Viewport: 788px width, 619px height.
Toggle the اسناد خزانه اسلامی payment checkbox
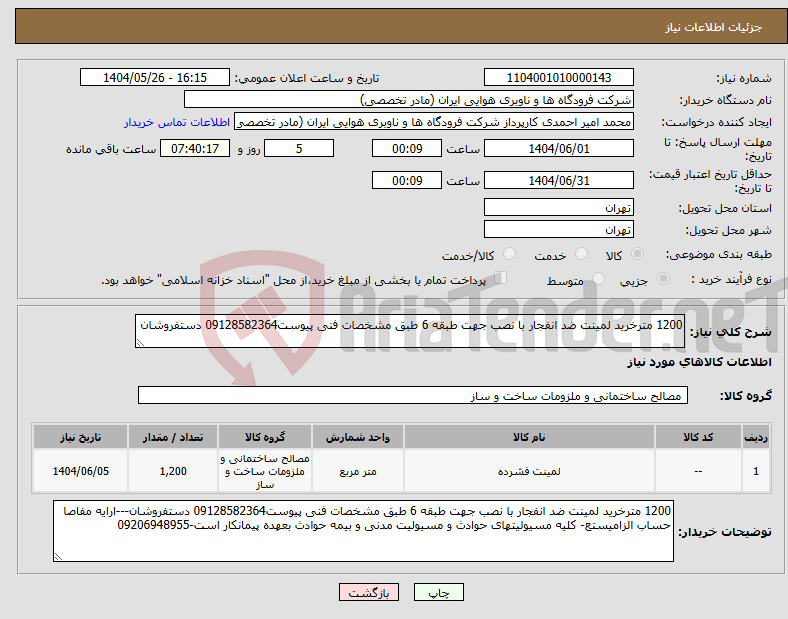pos(501,278)
